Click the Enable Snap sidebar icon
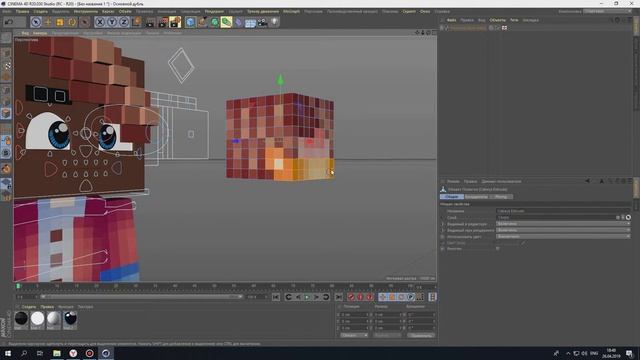640x360 pixels. 6,169
